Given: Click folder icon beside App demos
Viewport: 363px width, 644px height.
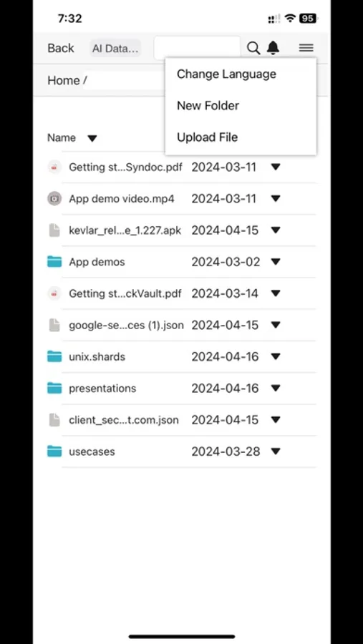Looking at the screenshot, I should tap(54, 262).
